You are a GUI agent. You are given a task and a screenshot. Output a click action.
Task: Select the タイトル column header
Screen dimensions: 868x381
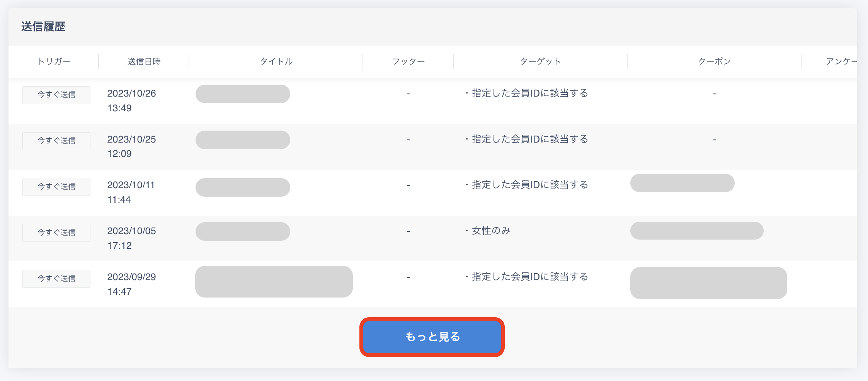[x=276, y=61]
